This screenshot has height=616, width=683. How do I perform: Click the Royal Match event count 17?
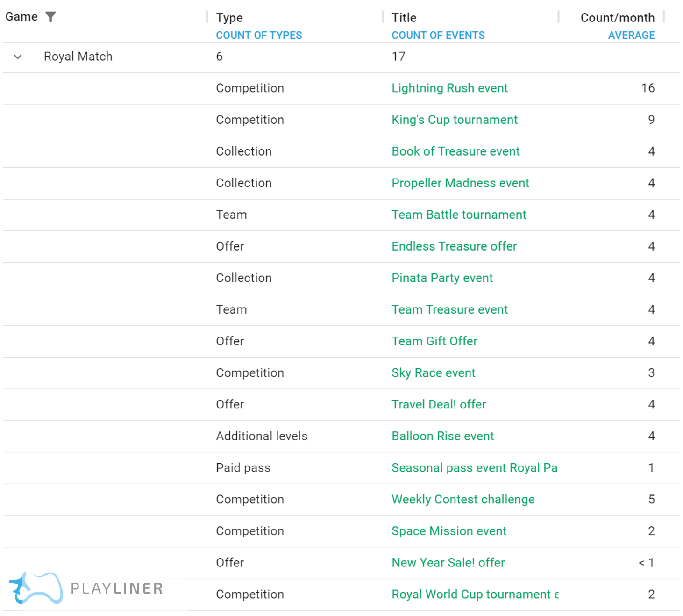click(x=398, y=57)
